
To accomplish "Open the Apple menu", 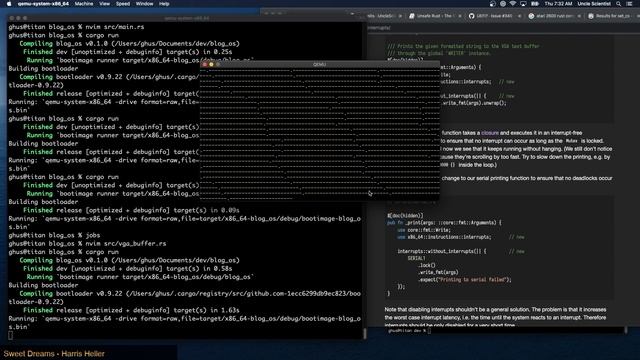I will click(9, 4).
